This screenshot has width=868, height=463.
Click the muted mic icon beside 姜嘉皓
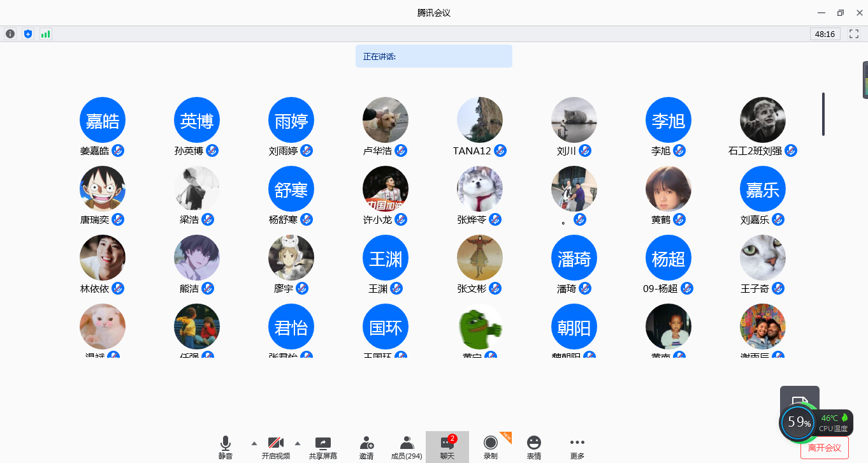click(118, 151)
